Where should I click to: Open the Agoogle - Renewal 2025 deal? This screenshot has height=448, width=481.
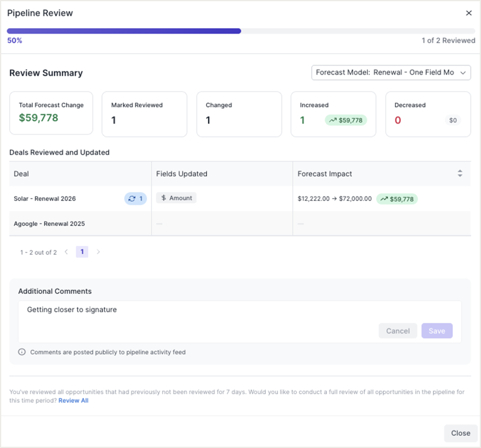(x=49, y=224)
